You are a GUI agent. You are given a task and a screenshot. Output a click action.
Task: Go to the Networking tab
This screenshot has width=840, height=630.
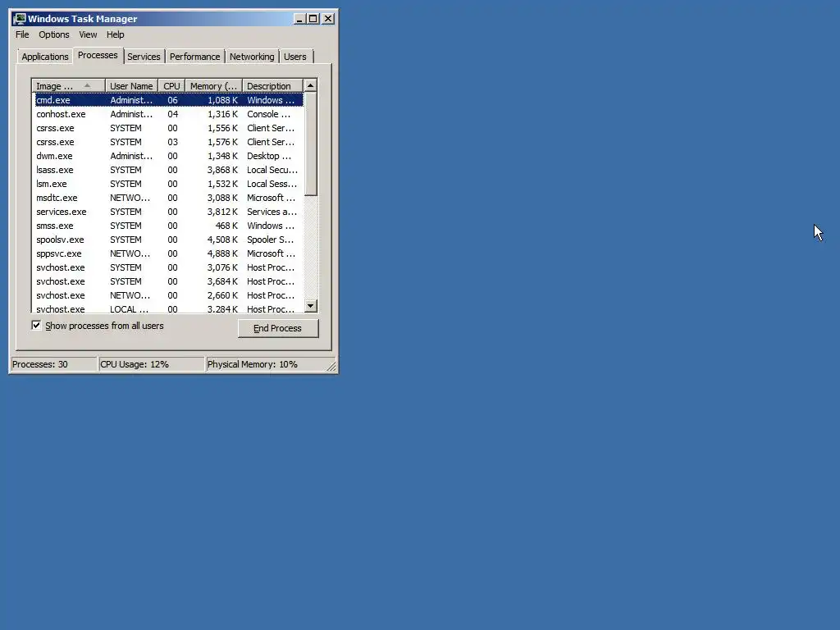[x=252, y=57]
